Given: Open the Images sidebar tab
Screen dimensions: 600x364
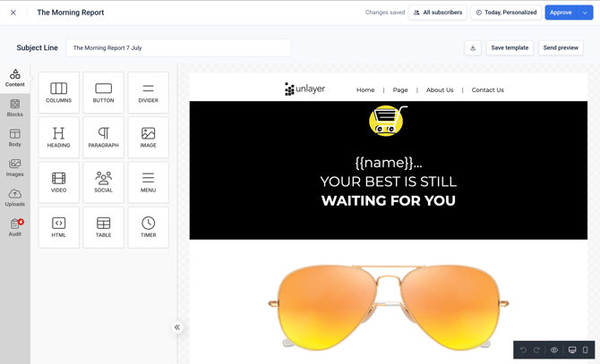Looking at the screenshot, I should click(15, 167).
